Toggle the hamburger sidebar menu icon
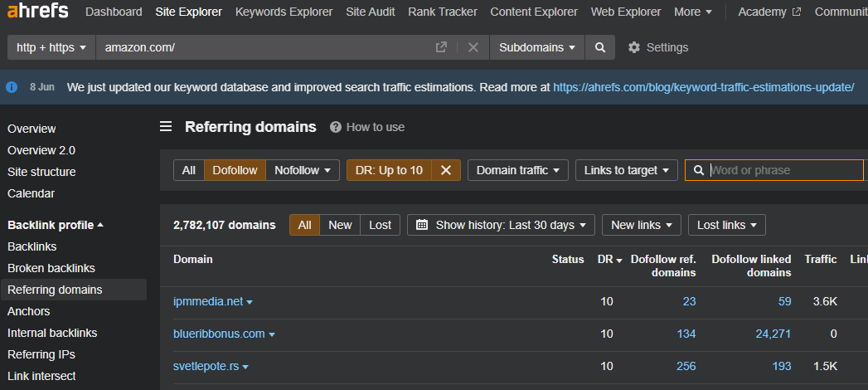This screenshot has width=868, height=390. (166, 127)
